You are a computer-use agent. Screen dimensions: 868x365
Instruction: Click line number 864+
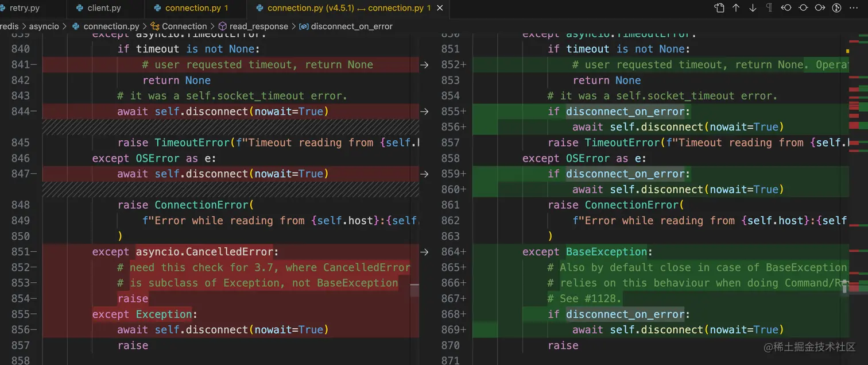click(454, 252)
